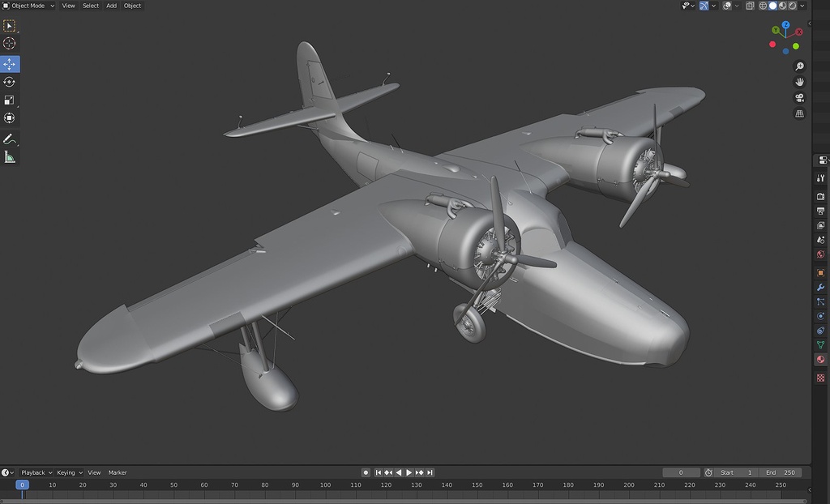
Task: Click the viewport zoom magnifier icon
Action: click(x=800, y=66)
